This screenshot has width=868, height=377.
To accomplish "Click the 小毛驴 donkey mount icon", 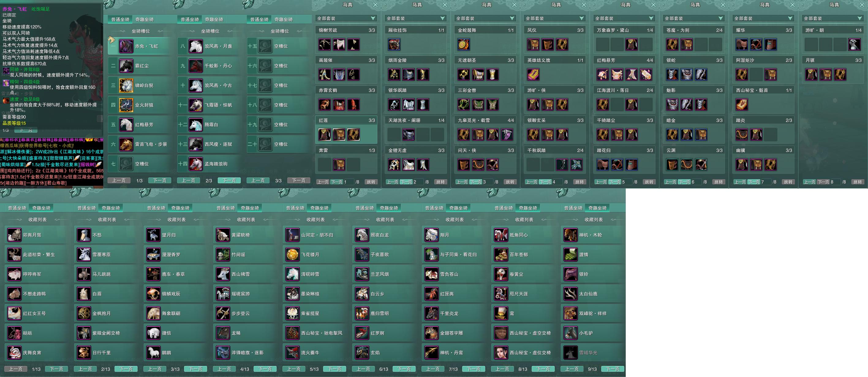I will coord(571,333).
